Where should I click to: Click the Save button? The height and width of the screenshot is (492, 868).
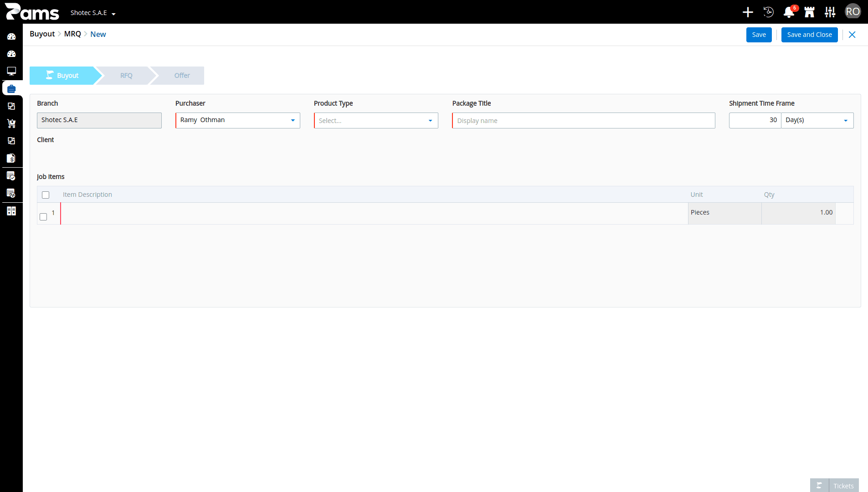click(759, 35)
